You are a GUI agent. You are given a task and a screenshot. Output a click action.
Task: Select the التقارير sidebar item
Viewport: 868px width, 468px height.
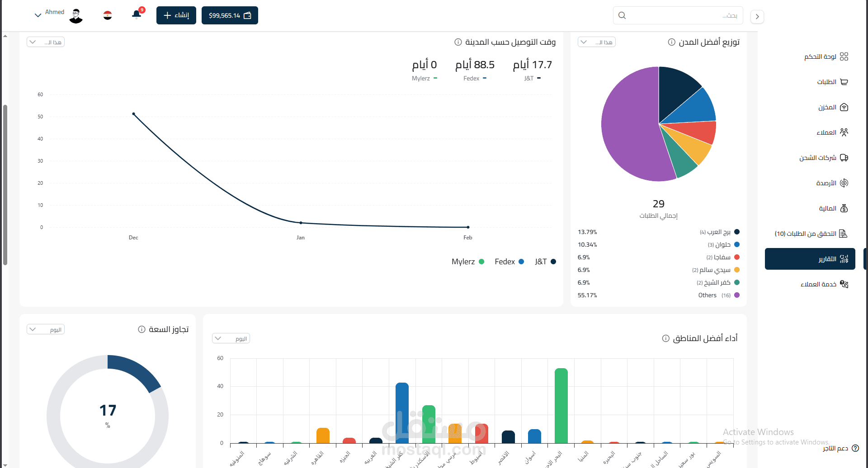pos(810,259)
